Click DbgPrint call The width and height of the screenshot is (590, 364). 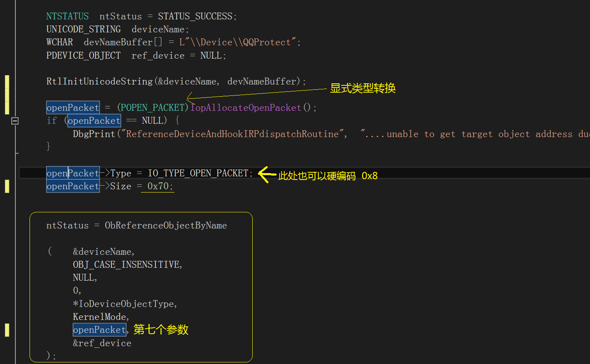point(94,134)
